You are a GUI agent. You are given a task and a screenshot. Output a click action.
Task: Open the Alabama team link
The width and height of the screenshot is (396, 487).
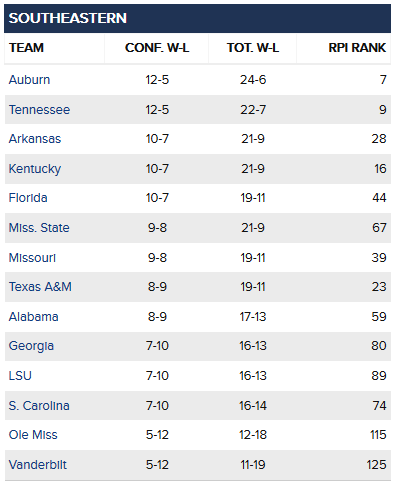[x=33, y=317]
